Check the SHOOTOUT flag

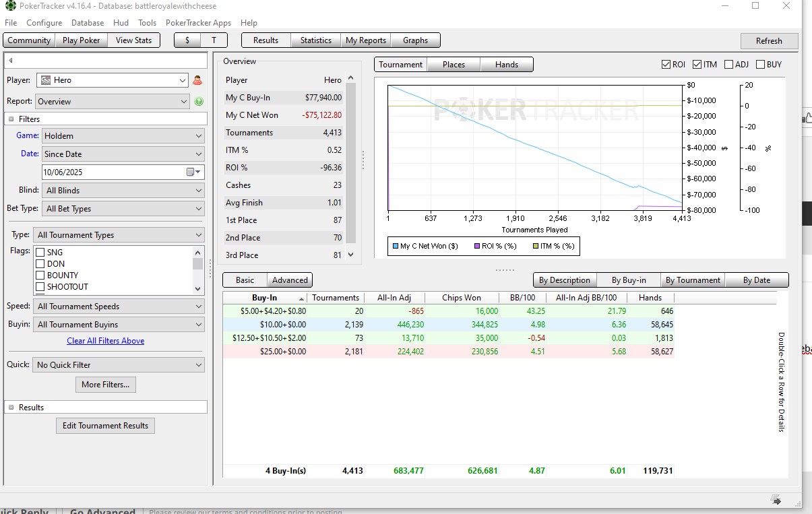tap(40, 287)
